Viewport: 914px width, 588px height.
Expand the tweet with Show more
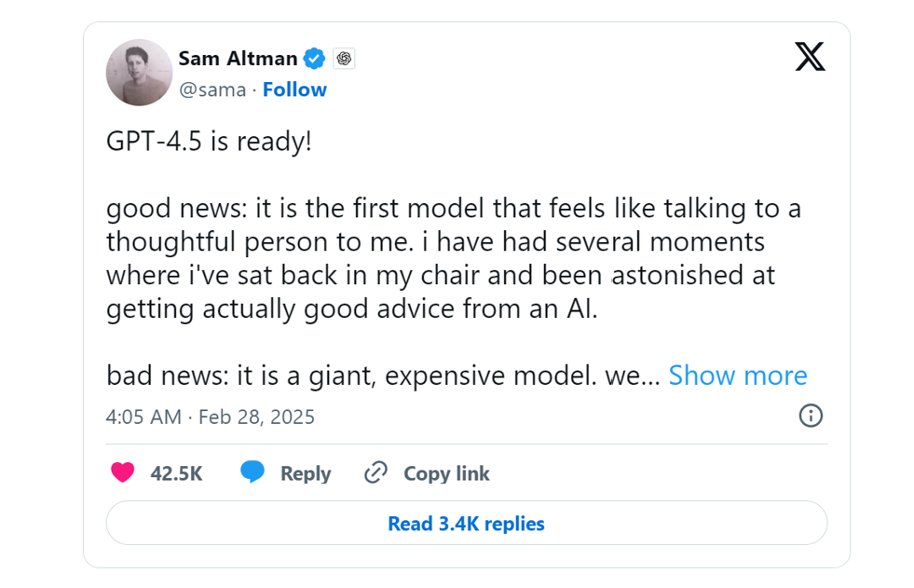(x=738, y=376)
